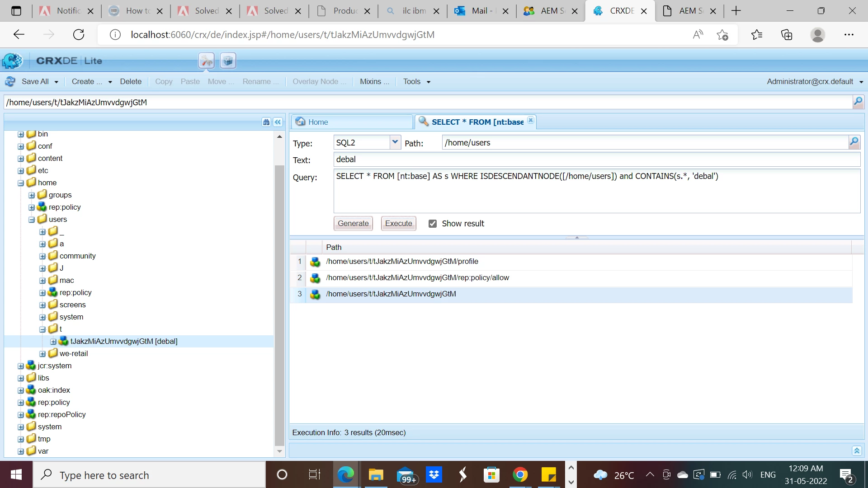
Task: Uncheck the Show result checkbox
Action: pos(433,224)
